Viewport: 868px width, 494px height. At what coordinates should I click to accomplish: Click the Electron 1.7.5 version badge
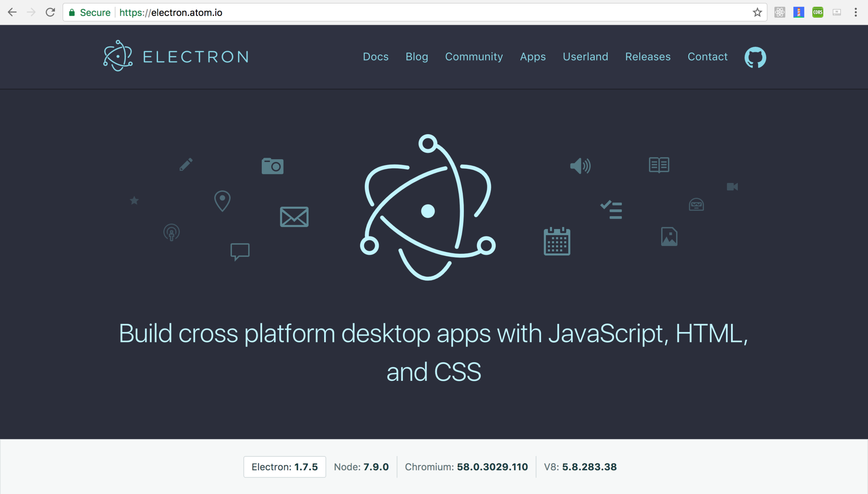285,467
